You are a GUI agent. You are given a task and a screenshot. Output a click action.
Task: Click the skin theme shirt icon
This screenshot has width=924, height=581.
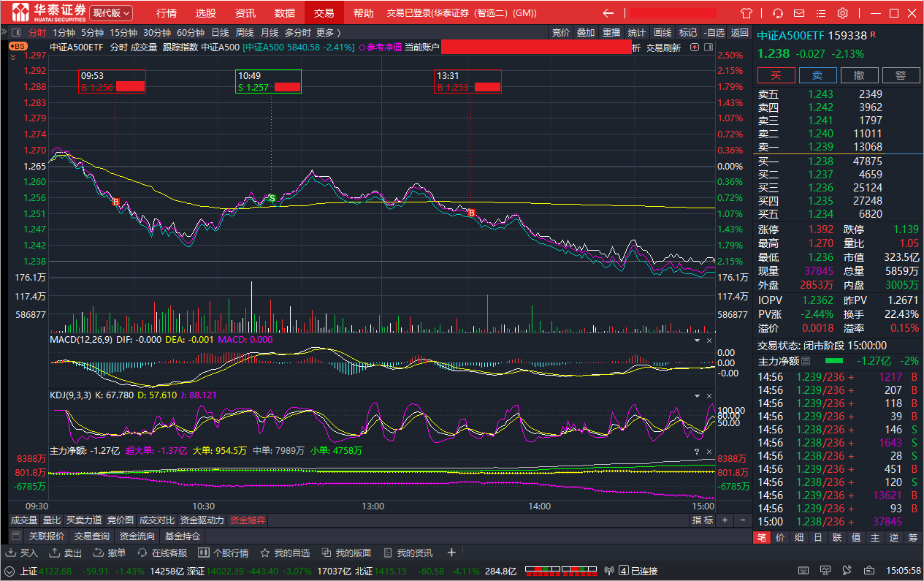pyautogui.click(x=746, y=13)
